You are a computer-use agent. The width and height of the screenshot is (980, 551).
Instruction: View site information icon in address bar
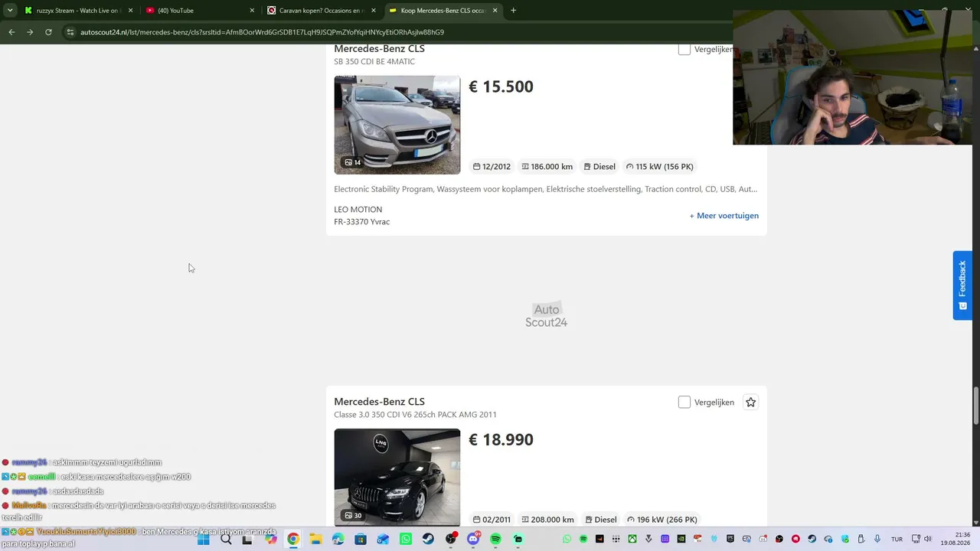[70, 32]
